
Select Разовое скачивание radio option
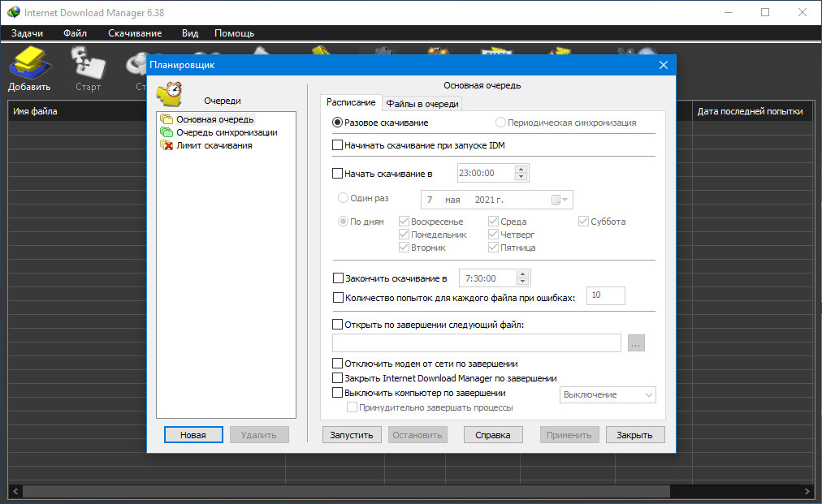[x=338, y=123]
